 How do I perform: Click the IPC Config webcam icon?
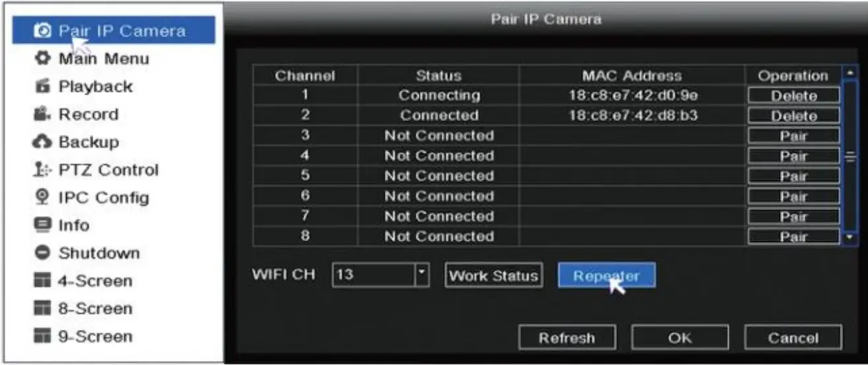click(x=42, y=198)
